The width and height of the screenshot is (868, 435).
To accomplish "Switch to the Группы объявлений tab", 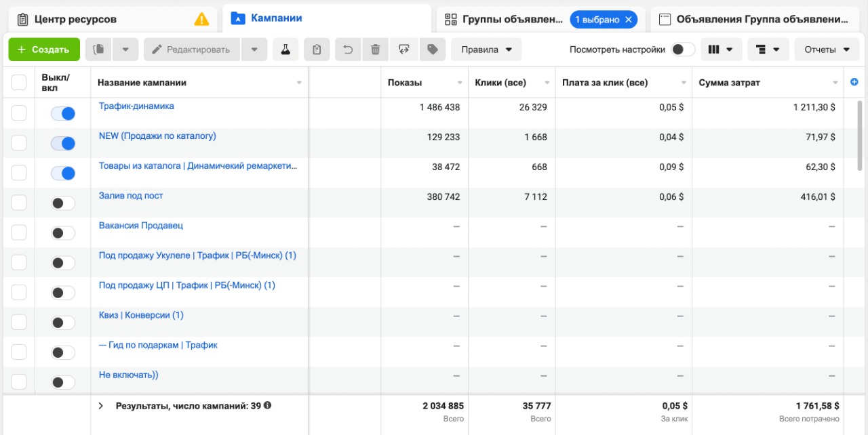I will coord(505,19).
